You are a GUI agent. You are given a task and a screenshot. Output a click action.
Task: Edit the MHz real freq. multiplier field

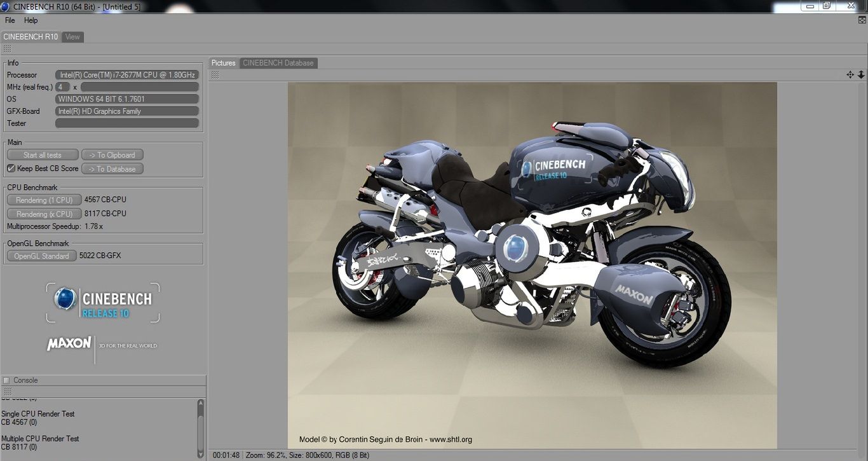(63, 87)
